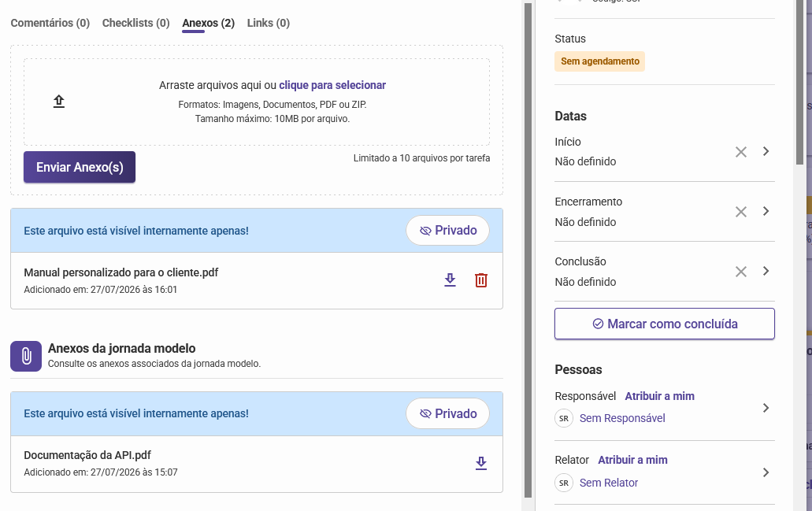
Task: Click the paperclip icon for Anexos da jornada modelo
Action: [x=26, y=356]
